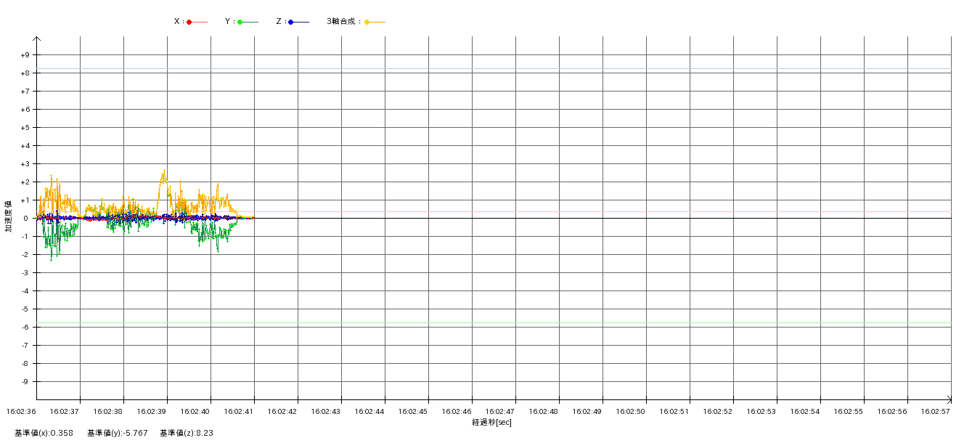Click the 基準値(x):0.358 readout
This screenshot has width=980, height=443.
pyautogui.click(x=44, y=433)
